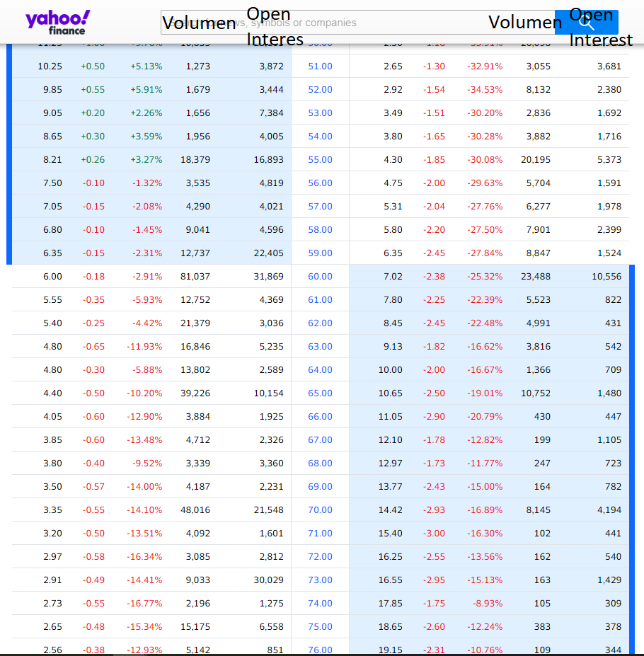This screenshot has width=644, height=656.
Task: Open the 55.00 strike price link
Action: [320, 159]
